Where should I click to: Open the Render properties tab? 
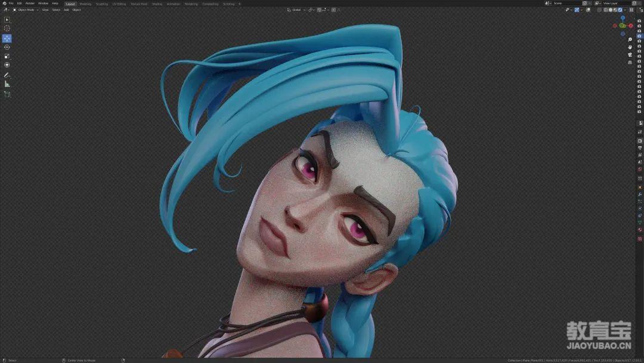[x=640, y=141]
